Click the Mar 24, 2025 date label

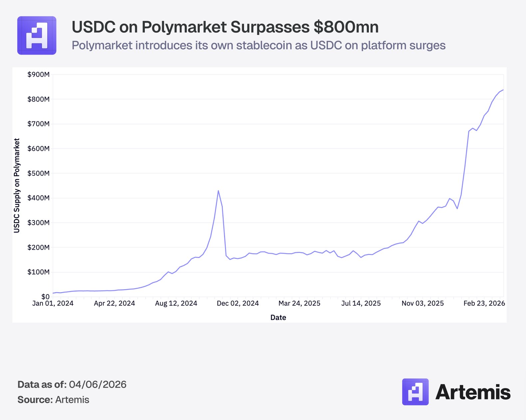pyautogui.click(x=299, y=304)
